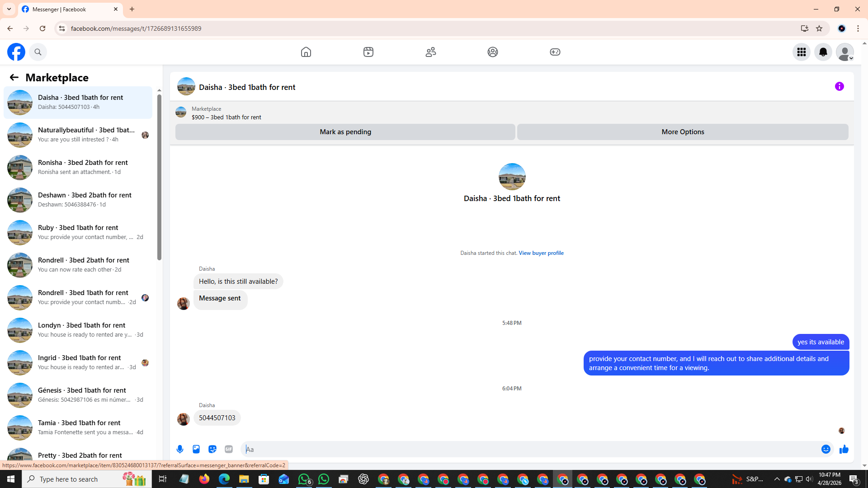The height and width of the screenshot is (488, 868).
Task: Open emoji picker in message box
Action: [826, 449]
